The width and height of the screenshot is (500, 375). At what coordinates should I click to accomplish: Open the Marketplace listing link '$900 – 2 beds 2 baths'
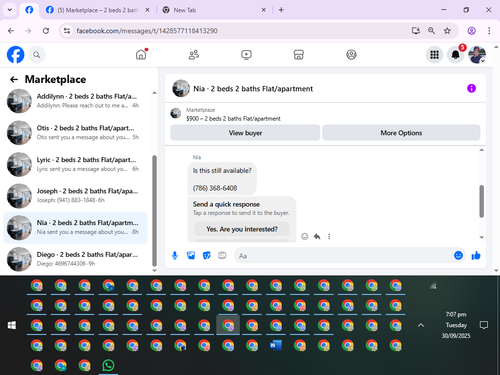[233, 119]
